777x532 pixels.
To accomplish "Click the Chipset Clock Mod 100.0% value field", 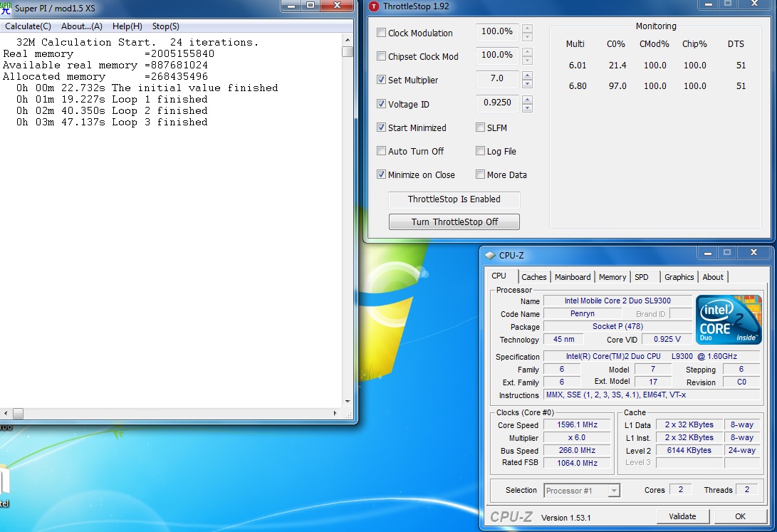I will pyautogui.click(x=497, y=55).
